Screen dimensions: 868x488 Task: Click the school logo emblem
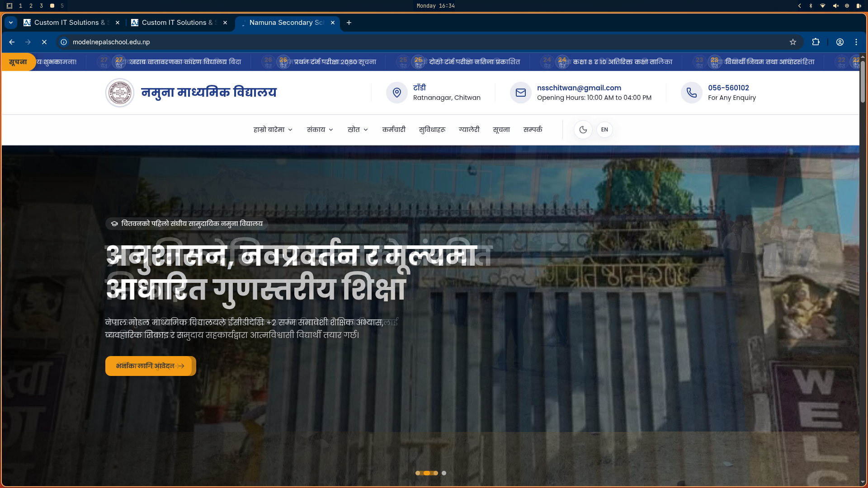(x=120, y=93)
